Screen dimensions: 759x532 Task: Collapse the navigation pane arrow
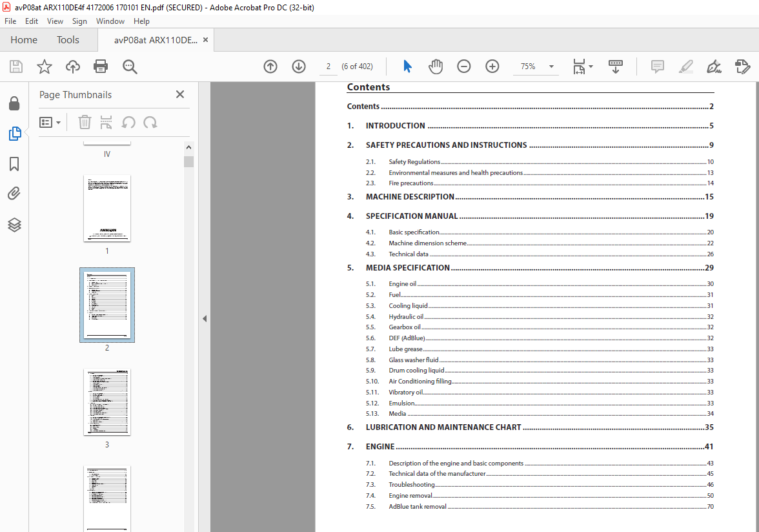(205, 318)
